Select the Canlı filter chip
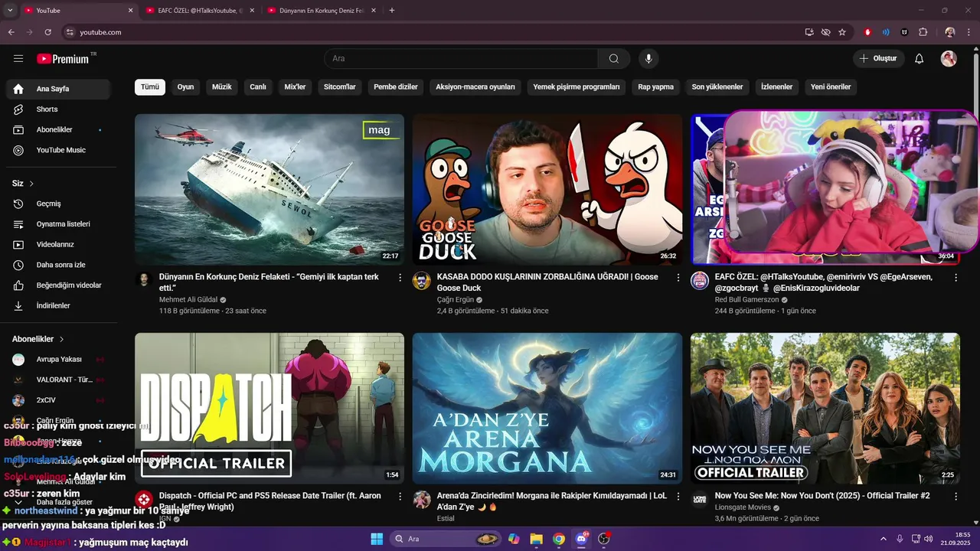The image size is (980, 551). [258, 86]
